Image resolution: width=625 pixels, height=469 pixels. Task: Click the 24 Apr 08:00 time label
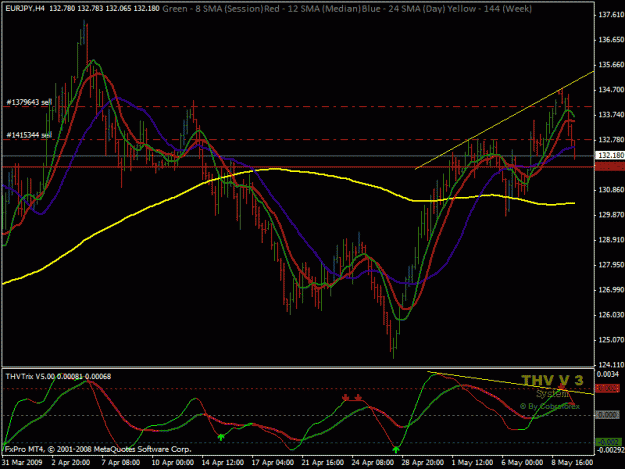click(373, 462)
